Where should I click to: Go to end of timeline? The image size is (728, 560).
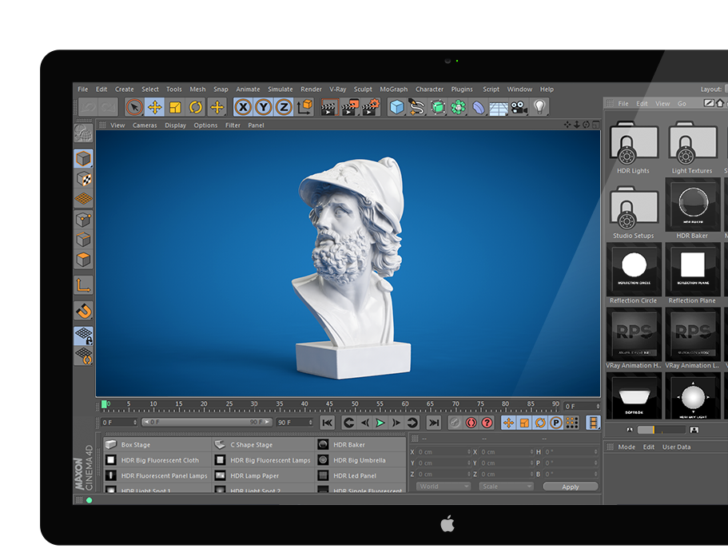click(434, 423)
